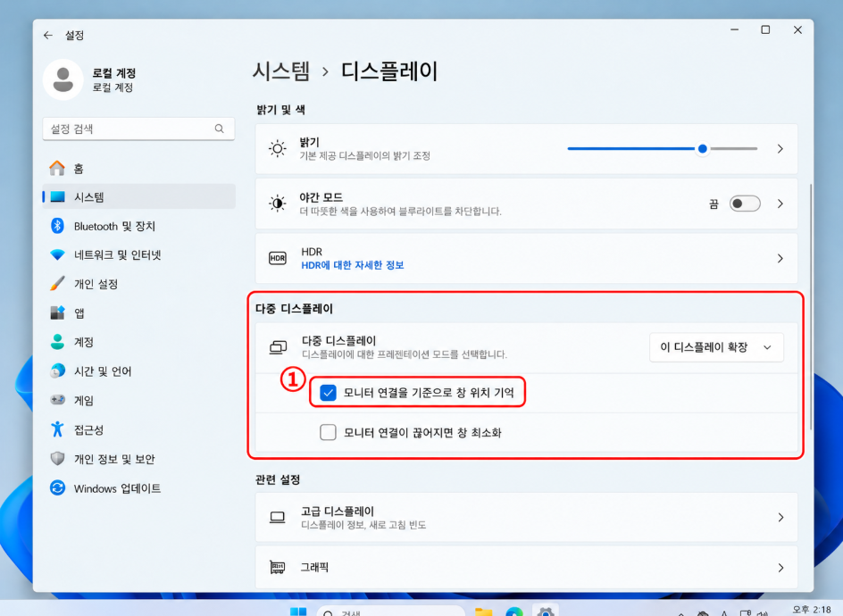Open the 로컬 계정 profile avatar
The width and height of the screenshot is (843, 616).
[63, 79]
